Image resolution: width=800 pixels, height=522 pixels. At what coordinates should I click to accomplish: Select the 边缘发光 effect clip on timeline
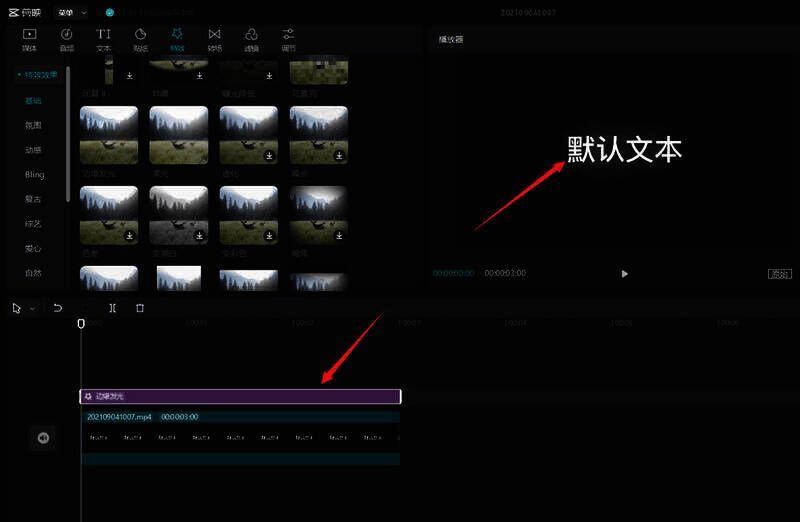[x=240, y=396]
